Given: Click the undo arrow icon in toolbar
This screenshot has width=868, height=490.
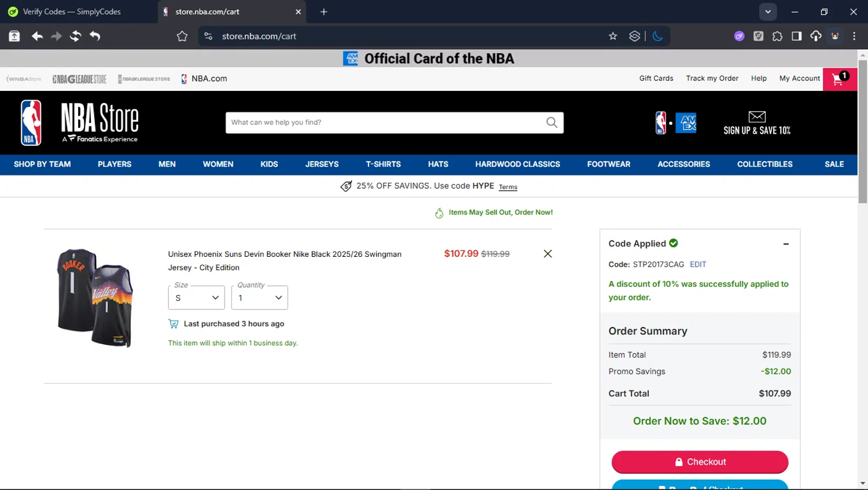Looking at the screenshot, I should [x=95, y=36].
